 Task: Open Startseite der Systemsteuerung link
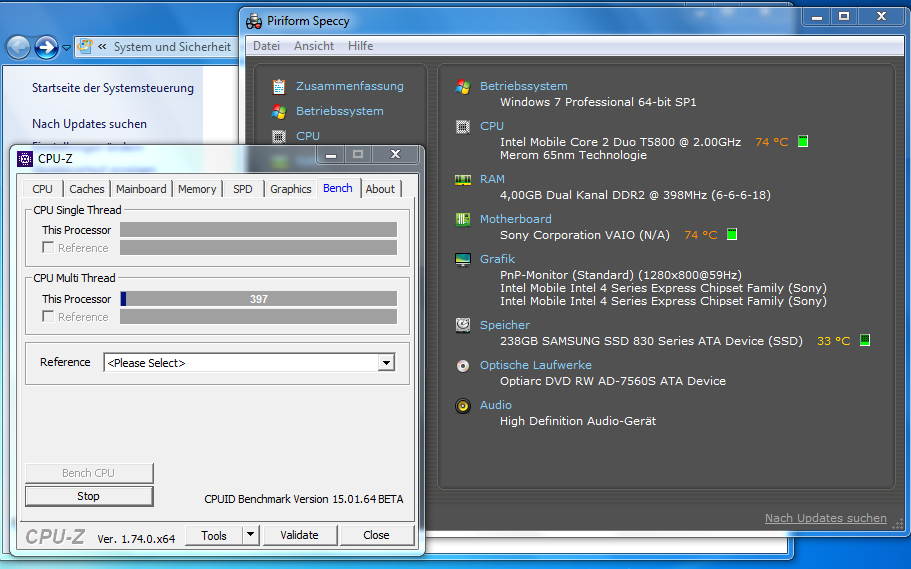click(113, 88)
